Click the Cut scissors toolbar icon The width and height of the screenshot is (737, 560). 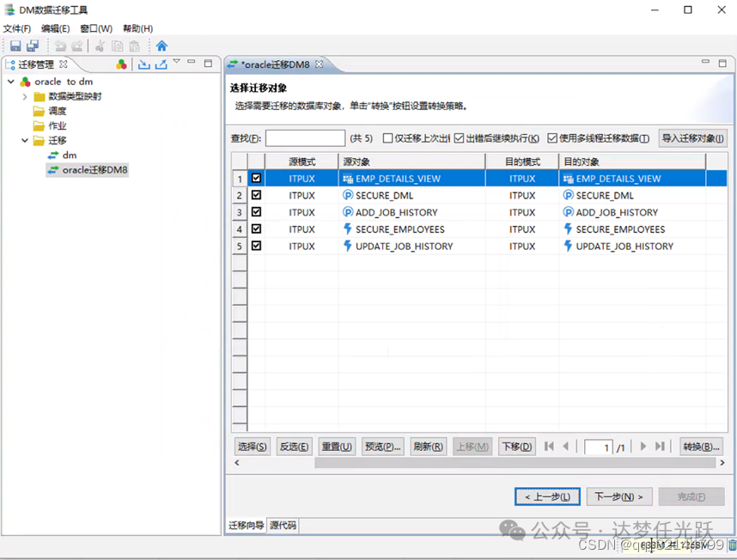point(100,46)
